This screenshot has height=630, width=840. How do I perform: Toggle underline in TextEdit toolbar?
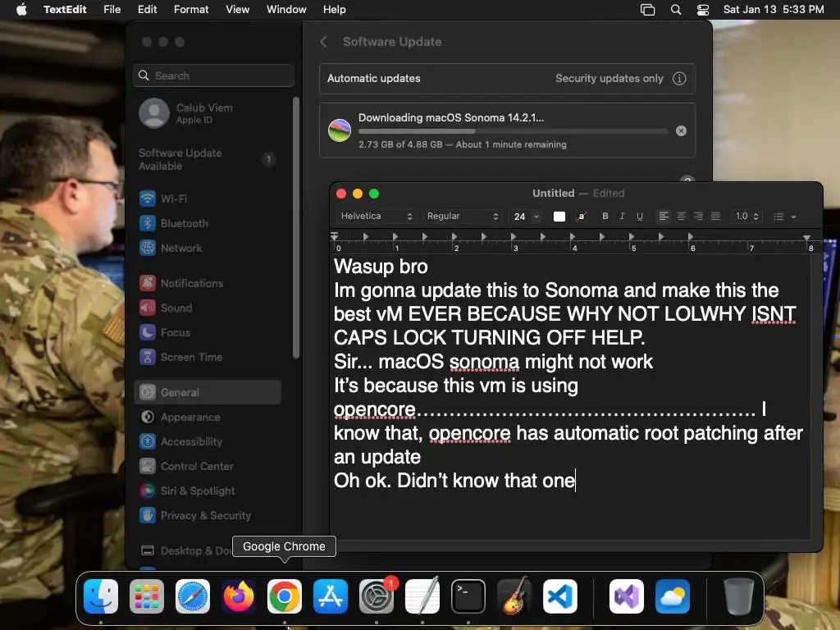tap(640, 216)
